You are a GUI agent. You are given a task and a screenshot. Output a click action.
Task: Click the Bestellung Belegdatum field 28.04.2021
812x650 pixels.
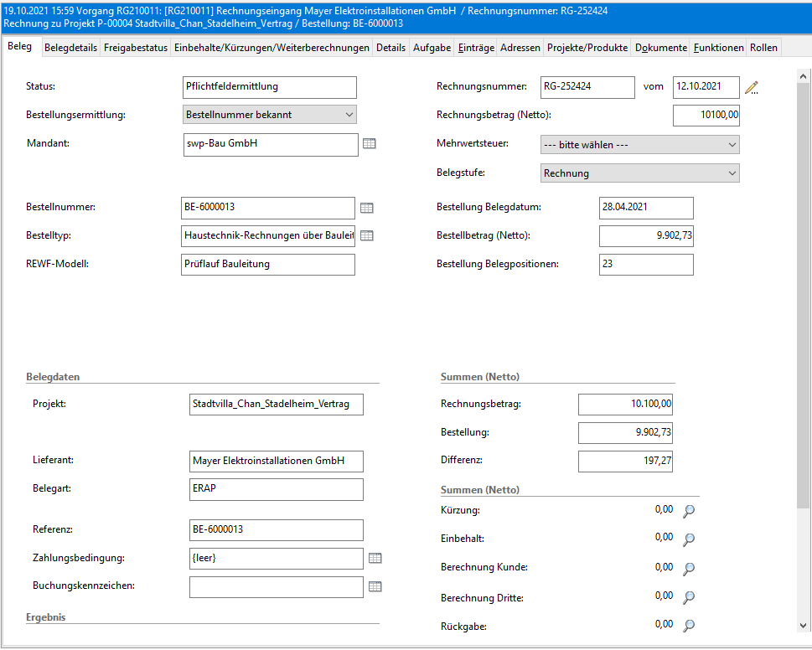[646, 208]
